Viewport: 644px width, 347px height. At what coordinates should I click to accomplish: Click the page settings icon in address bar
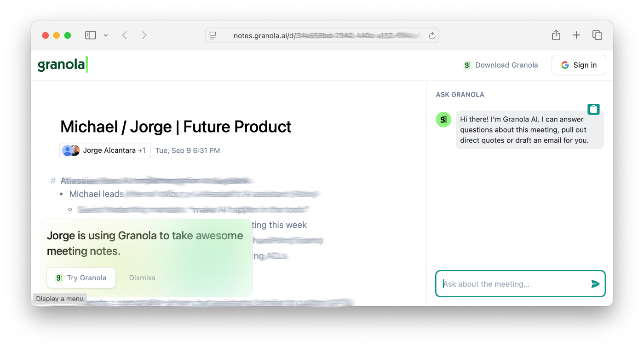pos(213,35)
